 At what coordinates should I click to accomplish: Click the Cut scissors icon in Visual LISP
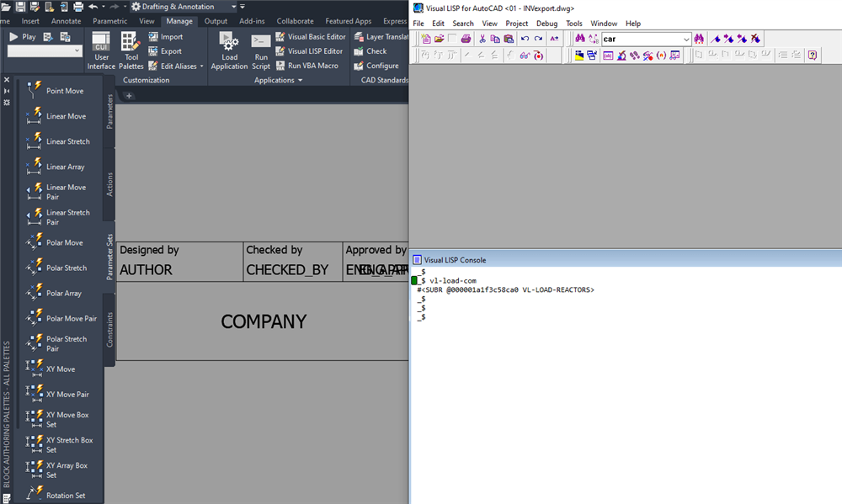[x=482, y=39]
